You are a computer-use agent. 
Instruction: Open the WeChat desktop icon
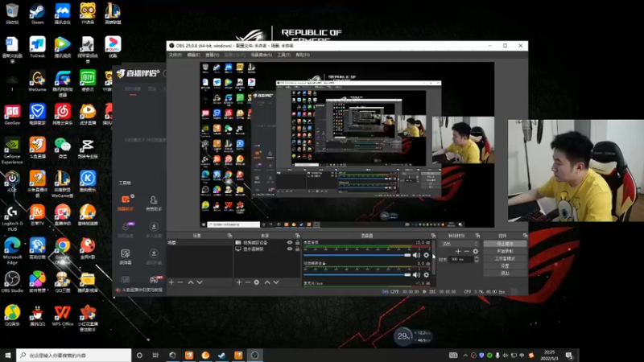pyautogui.click(x=63, y=148)
